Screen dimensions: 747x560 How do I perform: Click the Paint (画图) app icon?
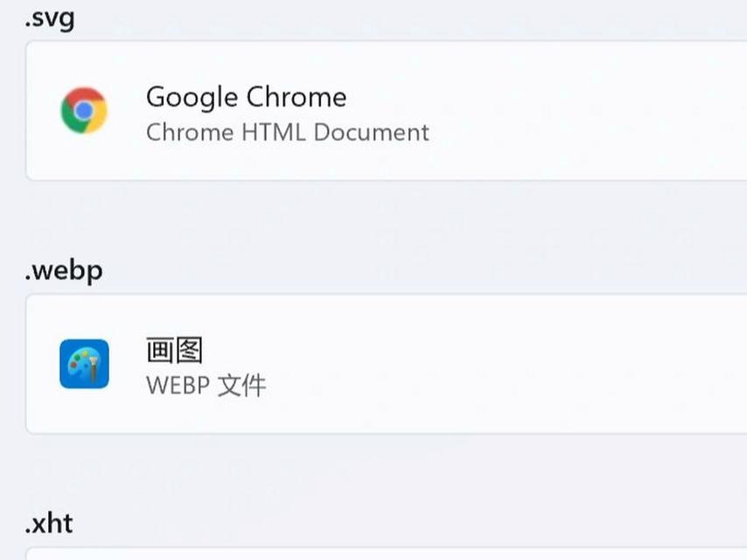point(84,364)
